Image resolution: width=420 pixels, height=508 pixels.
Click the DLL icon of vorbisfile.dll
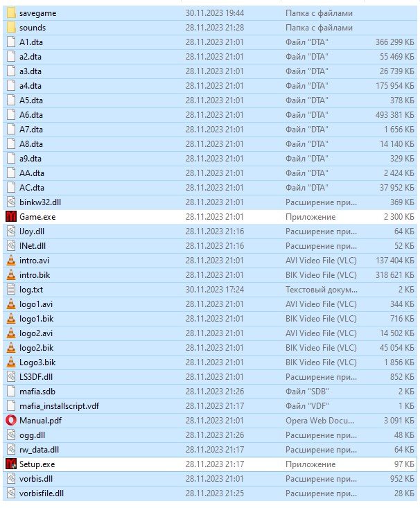click(11, 493)
